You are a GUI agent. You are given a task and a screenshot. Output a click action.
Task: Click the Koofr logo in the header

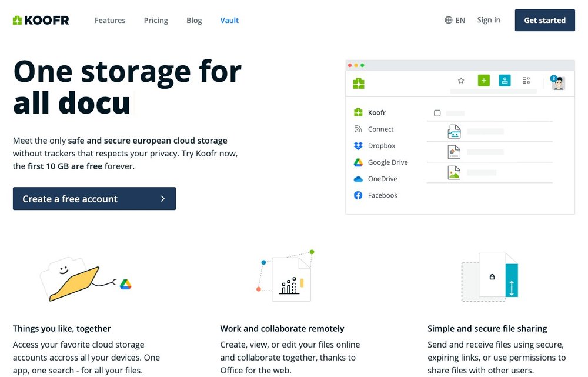click(41, 20)
